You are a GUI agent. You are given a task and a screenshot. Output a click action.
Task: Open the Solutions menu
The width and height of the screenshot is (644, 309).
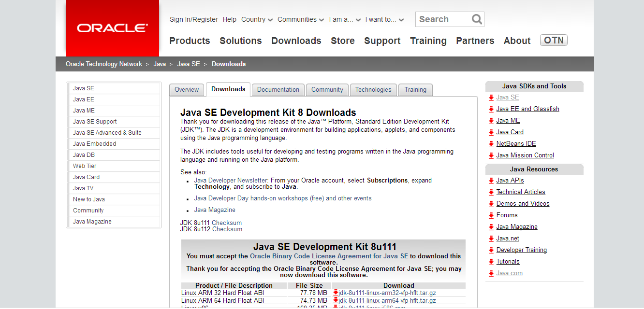[241, 41]
